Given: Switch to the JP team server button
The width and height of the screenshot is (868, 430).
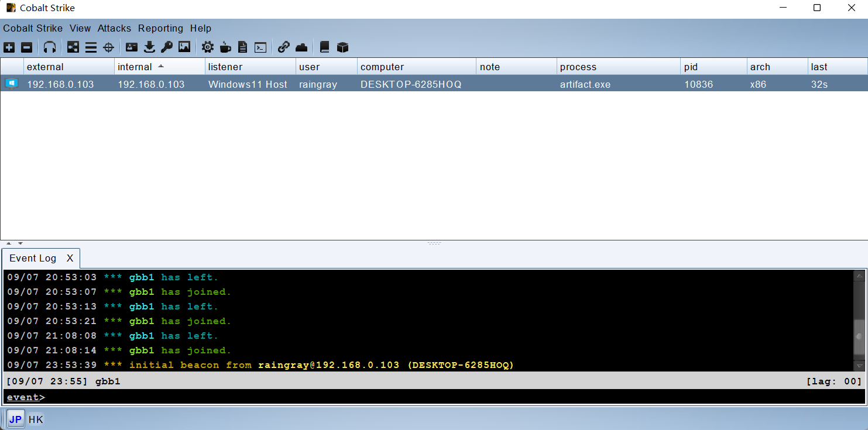Looking at the screenshot, I should tap(16, 419).
